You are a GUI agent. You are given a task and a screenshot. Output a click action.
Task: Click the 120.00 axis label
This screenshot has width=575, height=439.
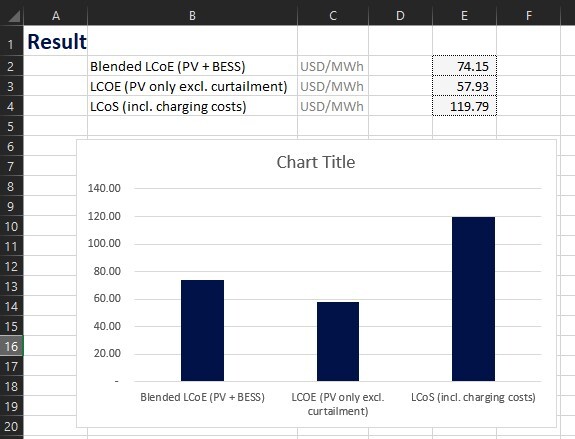104,216
